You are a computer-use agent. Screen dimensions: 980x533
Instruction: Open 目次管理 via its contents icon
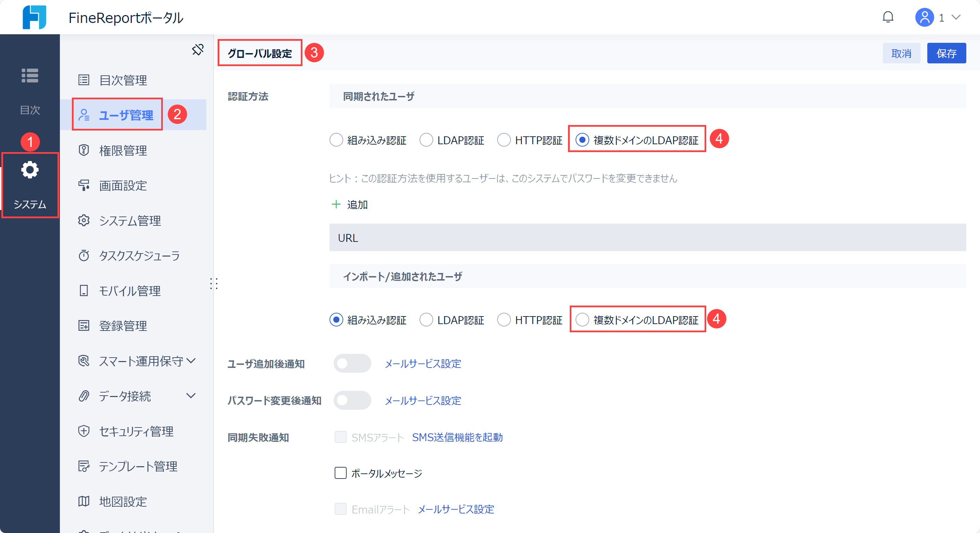tap(84, 80)
